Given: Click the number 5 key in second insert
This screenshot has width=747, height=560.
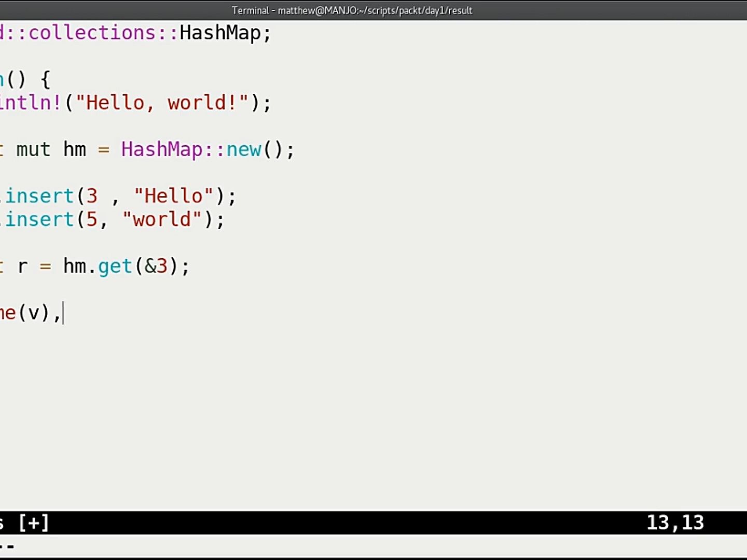Looking at the screenshot, I should [x=92, y=219].
